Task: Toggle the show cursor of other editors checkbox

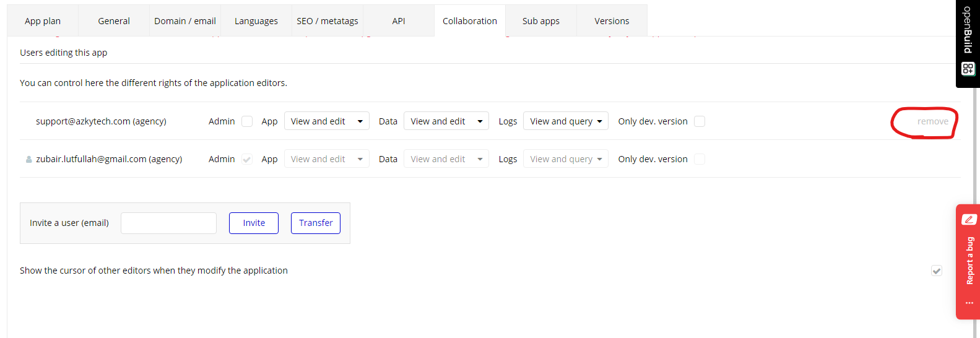Action: point(937,271)
